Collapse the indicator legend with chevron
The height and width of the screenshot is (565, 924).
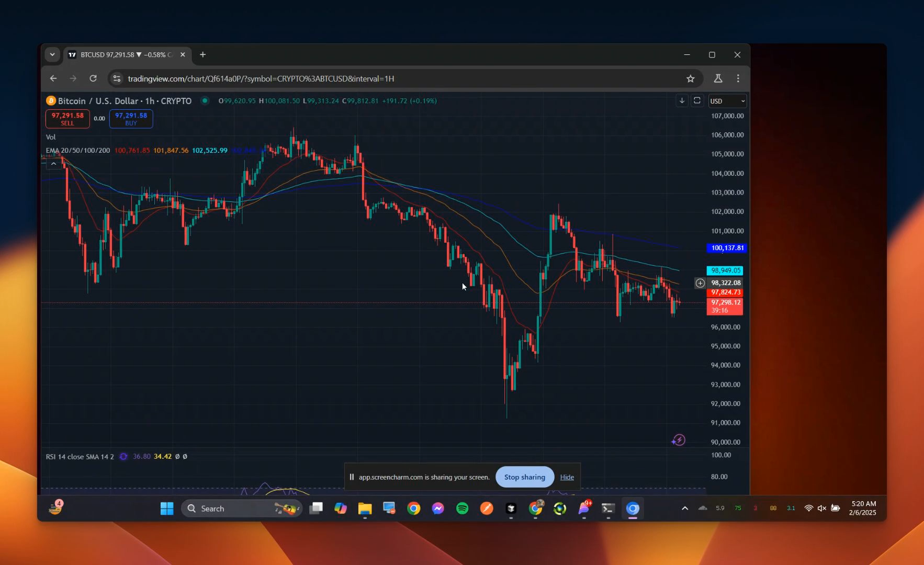pos(53,164)
